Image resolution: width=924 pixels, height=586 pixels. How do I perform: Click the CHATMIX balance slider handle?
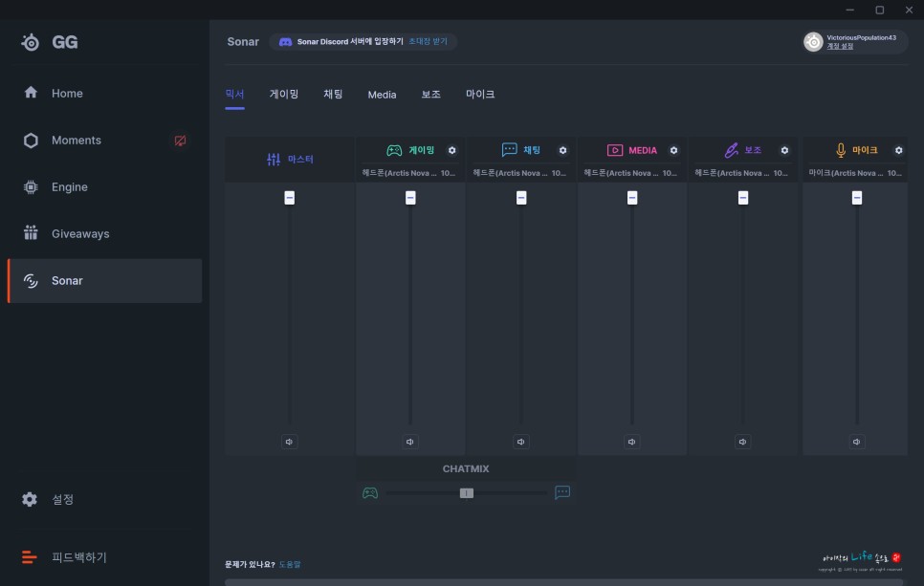(x=467, y=493)
